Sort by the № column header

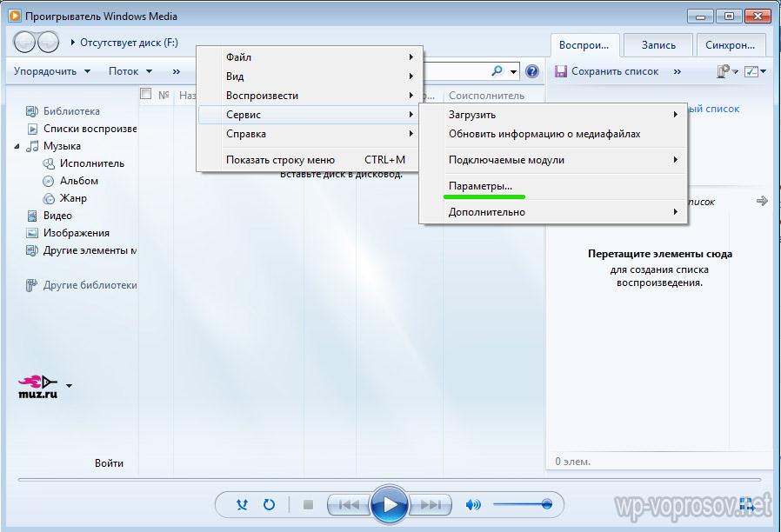pos(164,95)
